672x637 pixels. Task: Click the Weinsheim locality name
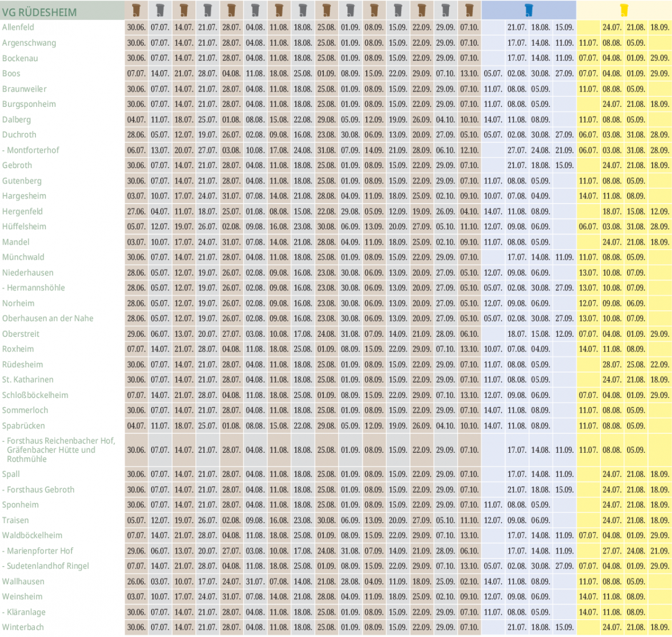[x=22, y=596]
